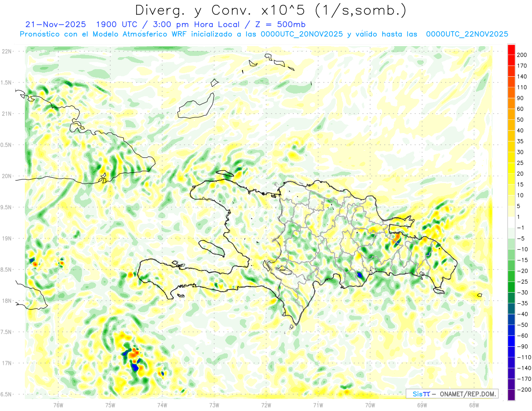This screenshot has height=411, width=532.
Task: Click the -110 color scale value
Action: click(x=524, y=357)
